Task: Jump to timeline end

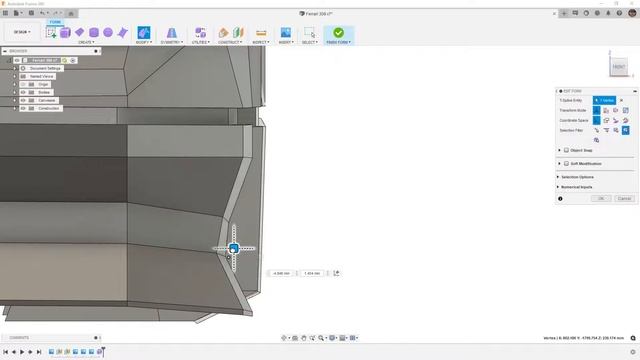Action: click(39, 352)
